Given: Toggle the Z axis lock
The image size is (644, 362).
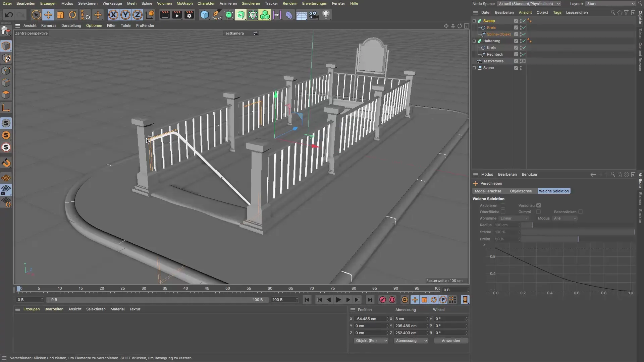Looking at the screenshot, I should point(138,15).
